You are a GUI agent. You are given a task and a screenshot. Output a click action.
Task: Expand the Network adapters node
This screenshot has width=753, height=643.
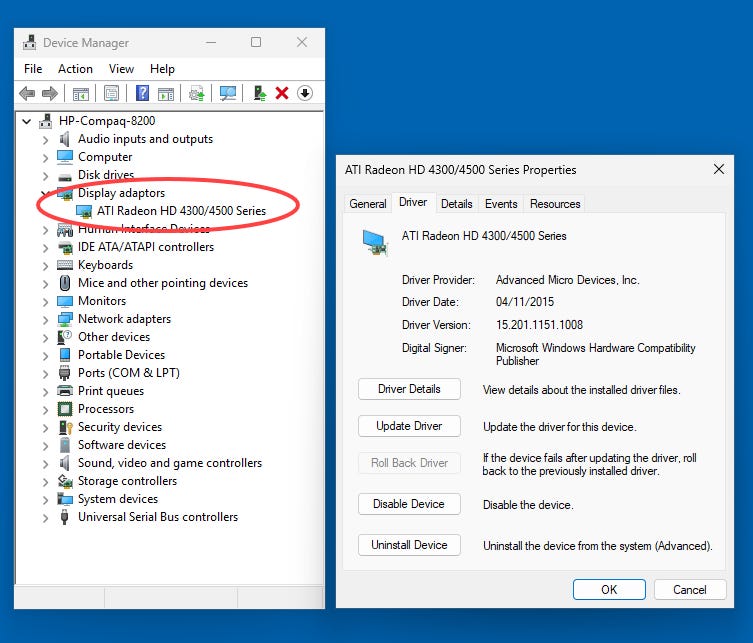tap(45, 319)
